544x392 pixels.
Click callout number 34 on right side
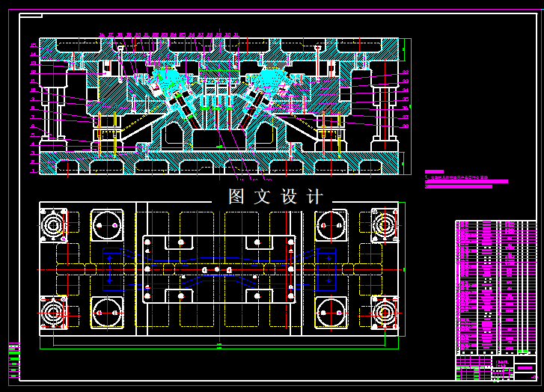(x=406, y=91)
